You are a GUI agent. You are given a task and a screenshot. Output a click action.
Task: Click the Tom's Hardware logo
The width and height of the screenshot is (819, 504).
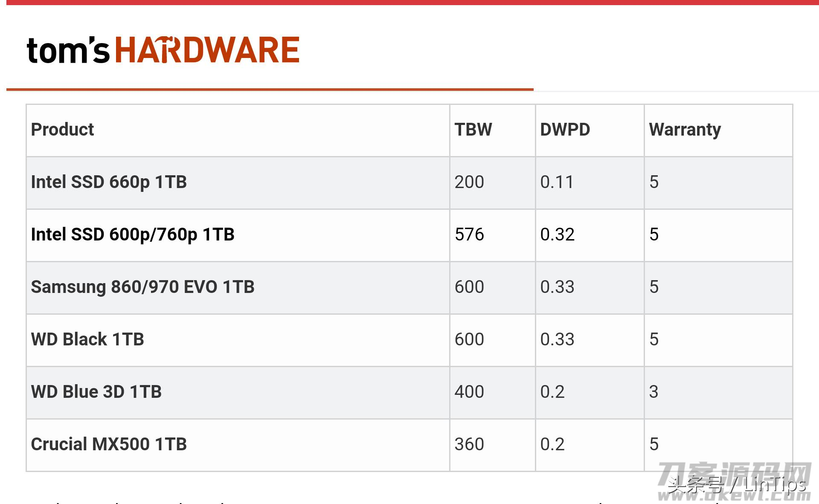163,50
